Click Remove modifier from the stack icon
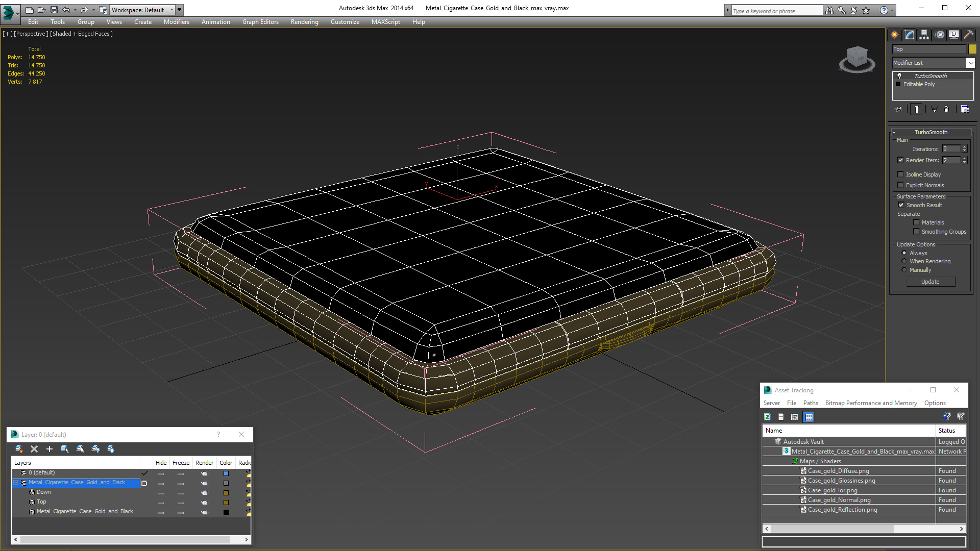 [x=946, y=109]
